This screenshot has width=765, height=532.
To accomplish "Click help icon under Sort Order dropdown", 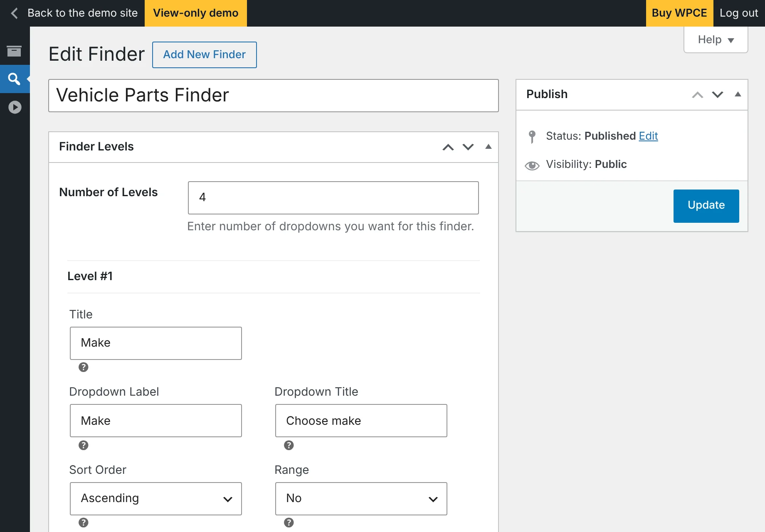I will [x=84, y=522].
